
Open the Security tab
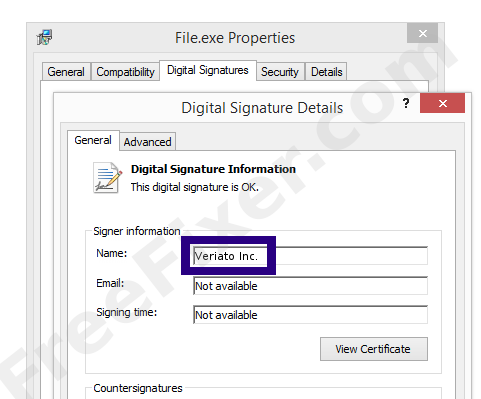(x=280, y=72)
